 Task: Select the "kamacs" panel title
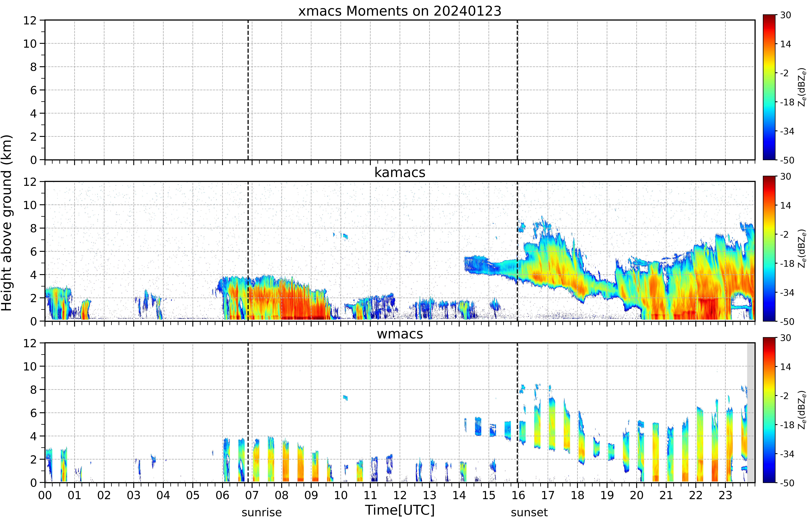[400, 172]
